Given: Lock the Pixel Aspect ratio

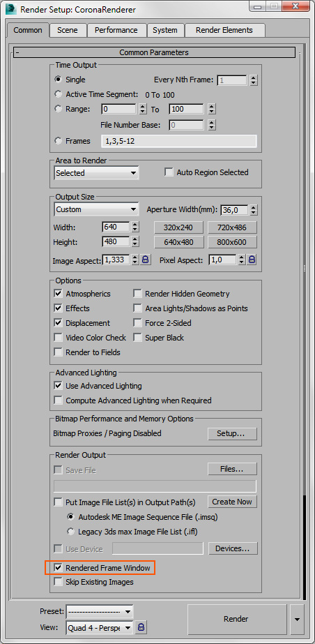Looking at the screenshot, I should point(252,260).
